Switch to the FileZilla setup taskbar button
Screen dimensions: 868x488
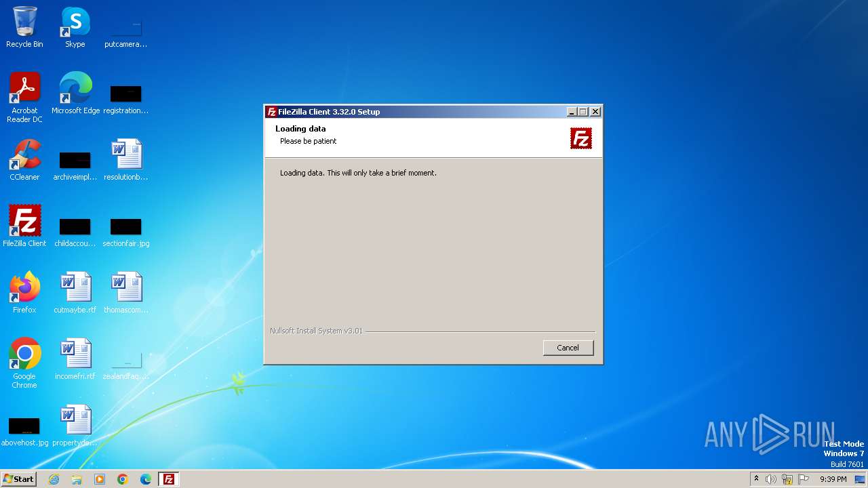tap(169, 479)
